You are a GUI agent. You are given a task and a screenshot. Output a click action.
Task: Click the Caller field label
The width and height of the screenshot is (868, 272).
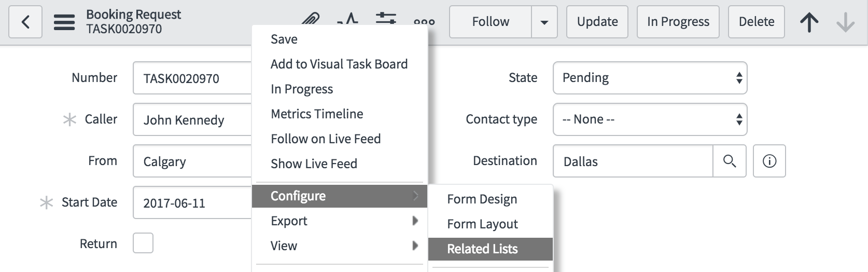101,119
